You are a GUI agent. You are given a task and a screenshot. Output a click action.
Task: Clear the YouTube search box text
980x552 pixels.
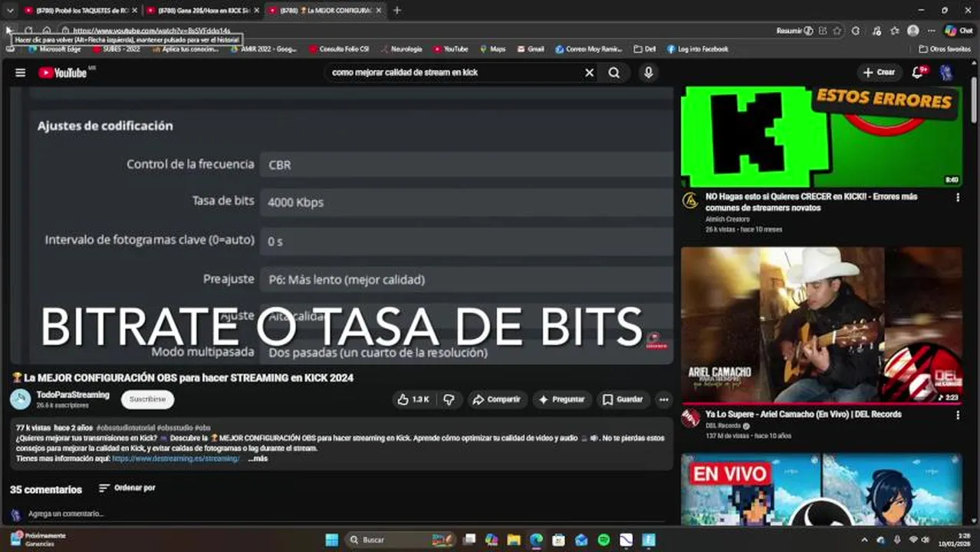coord(589,73)
